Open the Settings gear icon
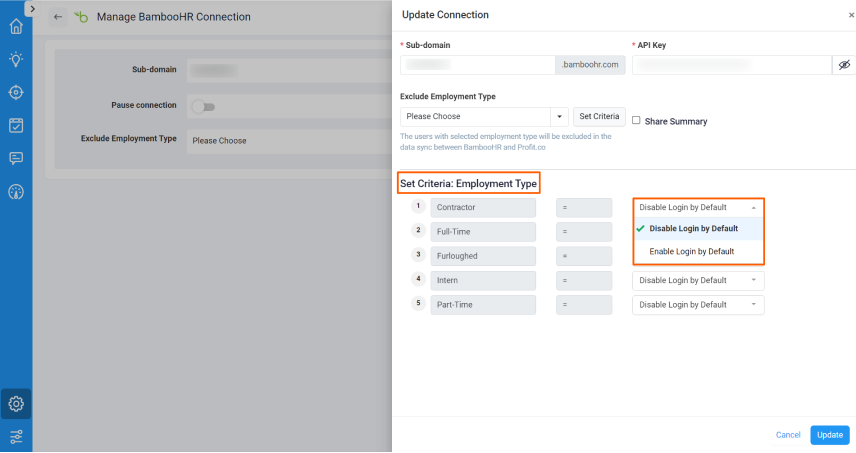This screenshot has width=856, height=453. click(x=16, y=404)
